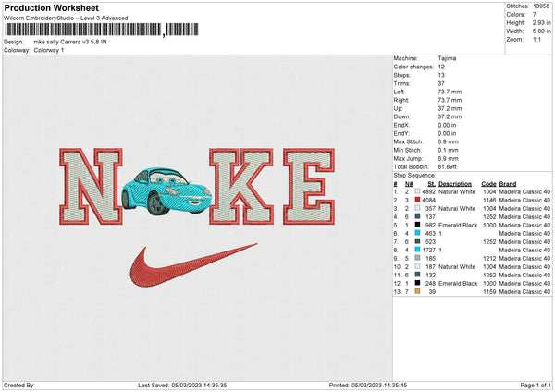
Task: Select the Colors value 7
Action: [x=535, y=15]
